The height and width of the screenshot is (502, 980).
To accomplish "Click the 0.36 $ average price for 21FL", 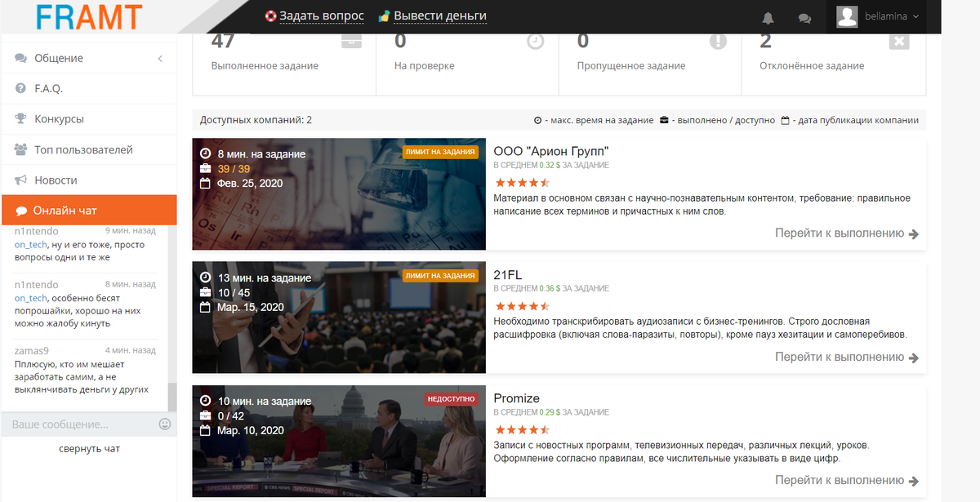I will [x=550, y=288].
